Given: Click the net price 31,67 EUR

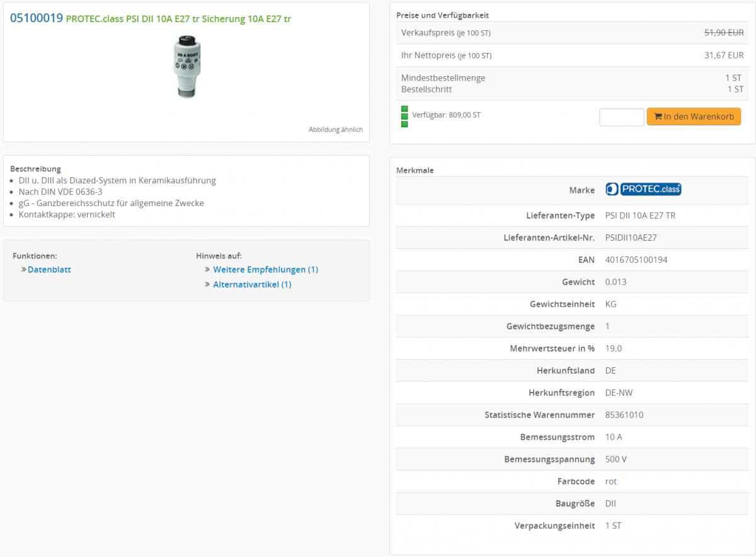Looking at the screenshot, I should tap(723, 55).
